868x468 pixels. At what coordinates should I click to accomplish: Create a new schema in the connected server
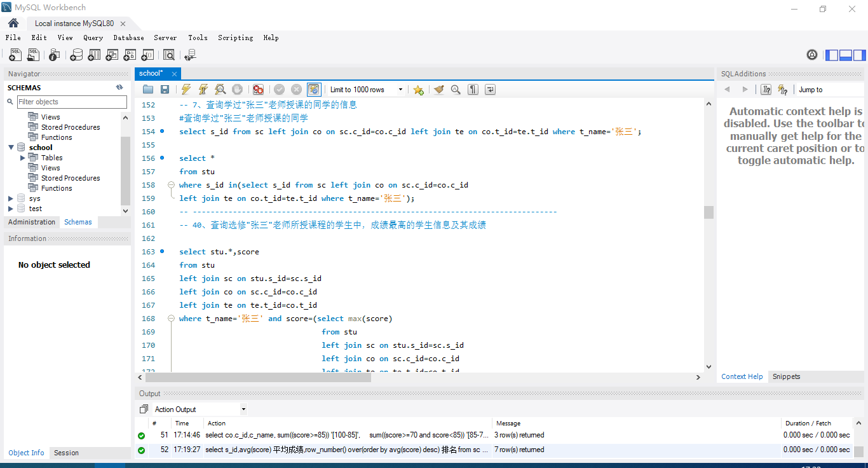click(76, 55)
